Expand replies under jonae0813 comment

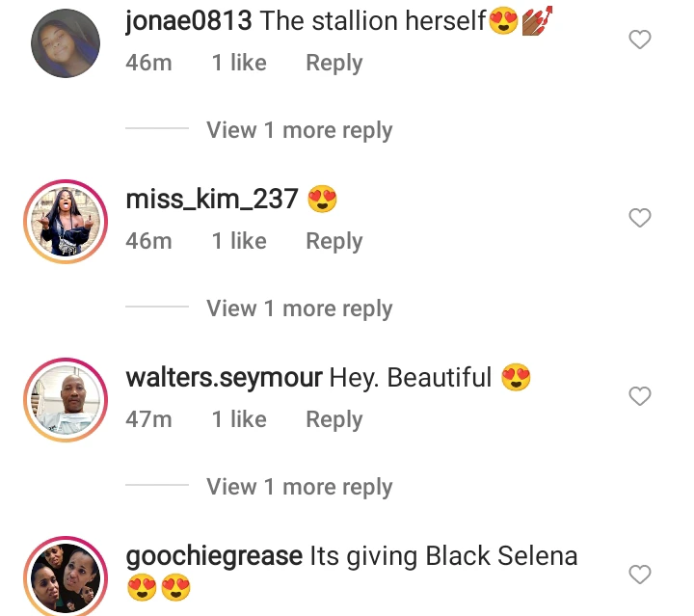coord(299,130)
